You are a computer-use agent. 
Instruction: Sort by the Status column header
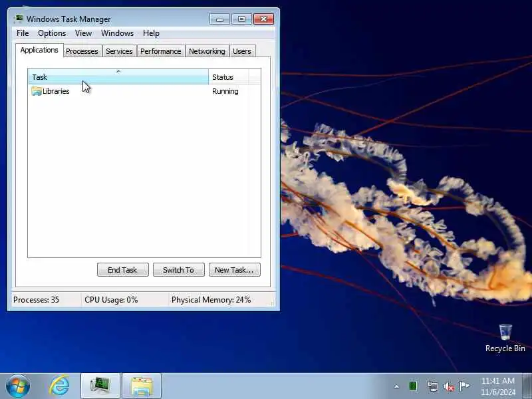click(x=229, y=77)
